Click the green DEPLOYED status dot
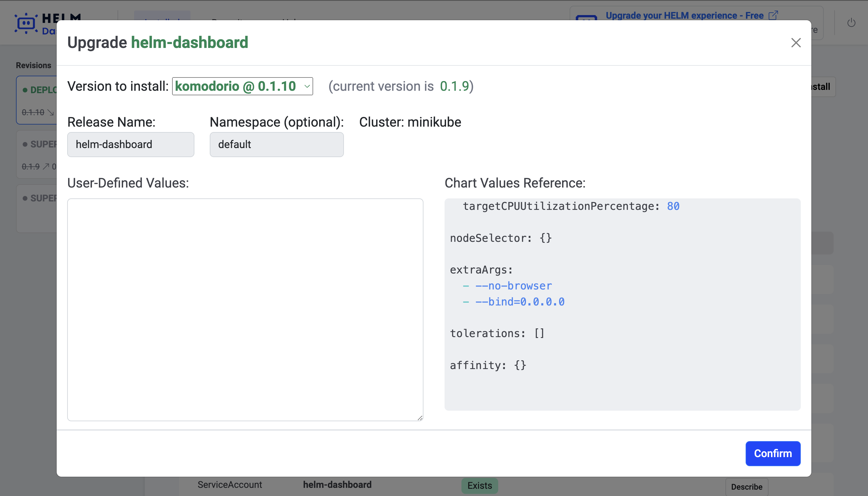 pos(25,90)
